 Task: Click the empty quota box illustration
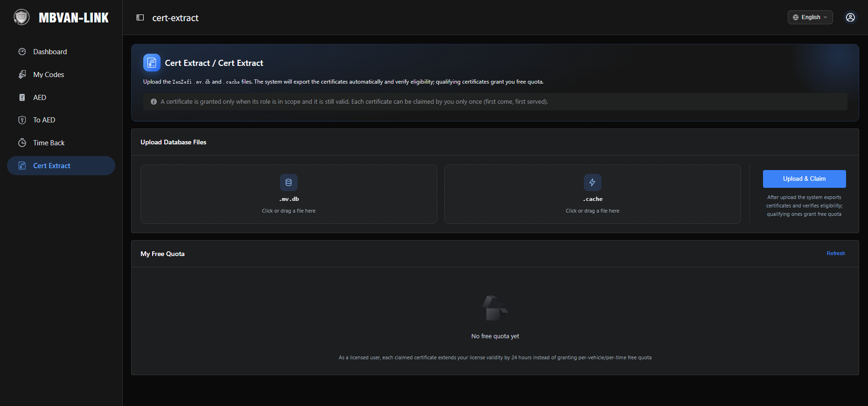(x=495, y=308)
